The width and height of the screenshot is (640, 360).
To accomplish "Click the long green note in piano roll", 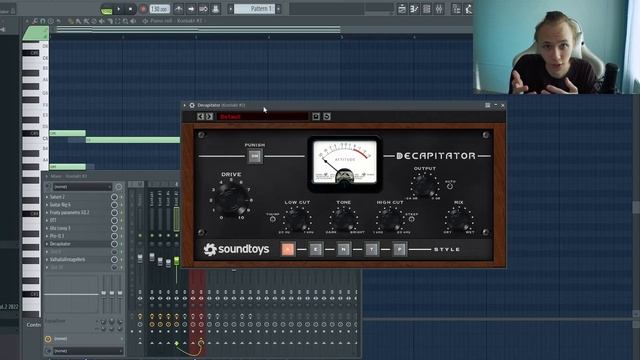I will click(x=133, y=140).
